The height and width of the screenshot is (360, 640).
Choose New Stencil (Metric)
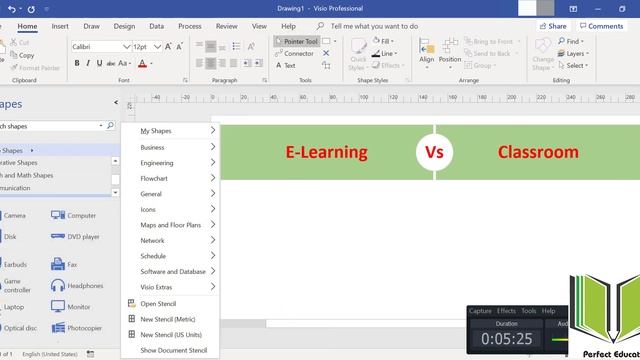171,319
